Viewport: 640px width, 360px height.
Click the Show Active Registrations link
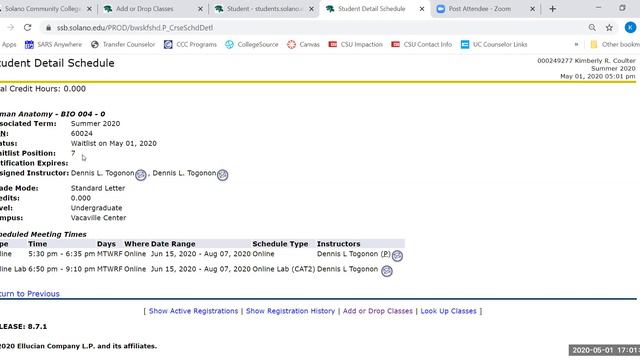tap(193, 311)
